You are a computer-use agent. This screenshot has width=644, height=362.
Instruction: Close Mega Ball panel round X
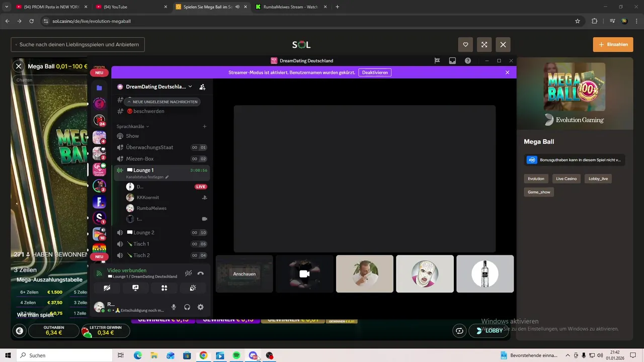[x=19, y=66]
